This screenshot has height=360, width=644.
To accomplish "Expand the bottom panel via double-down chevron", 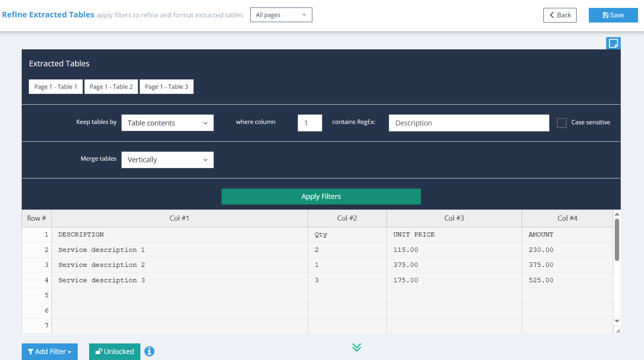I will (x=357, y=347).
